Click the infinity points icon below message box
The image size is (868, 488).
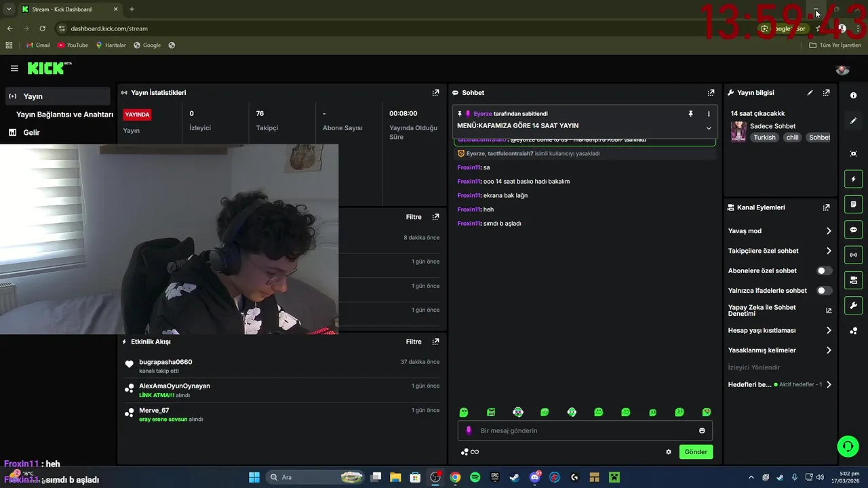pyautogui.click(x=470, y=452)
